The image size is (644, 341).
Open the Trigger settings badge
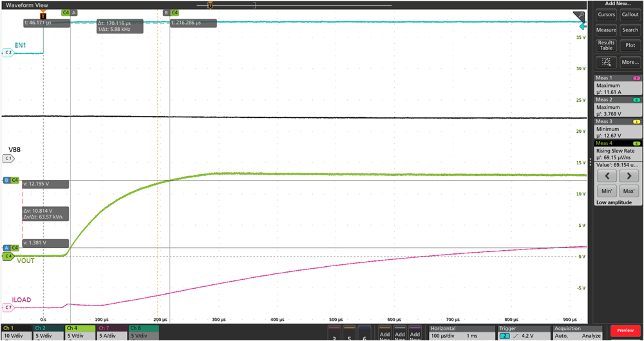coord(524,333)
